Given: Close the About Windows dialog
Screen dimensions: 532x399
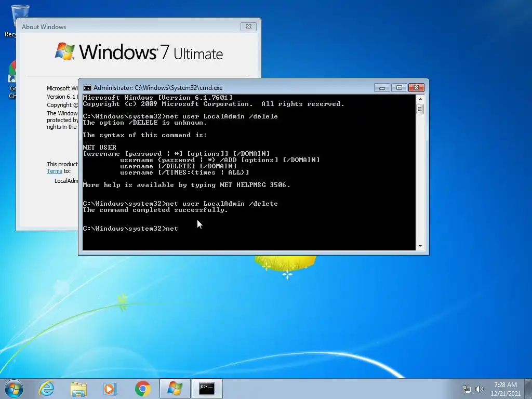Looking at the screenshot, I should (x=248, y=27).
